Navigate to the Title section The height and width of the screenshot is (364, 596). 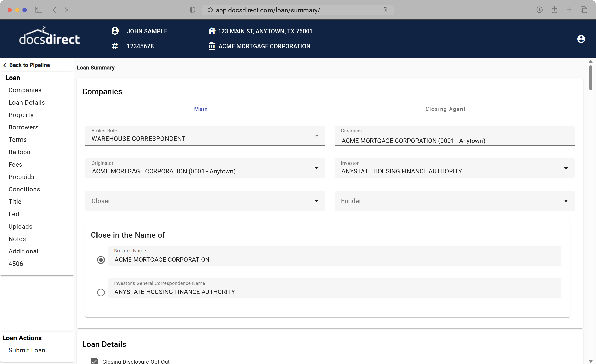pyautogui.click(x=15, y=202)
